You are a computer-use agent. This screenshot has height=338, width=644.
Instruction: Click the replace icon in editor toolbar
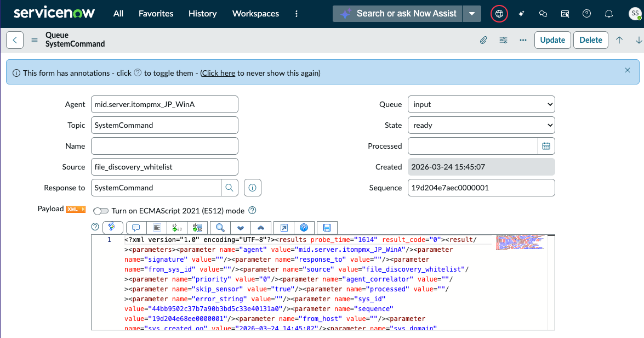(x=176, y=227)
